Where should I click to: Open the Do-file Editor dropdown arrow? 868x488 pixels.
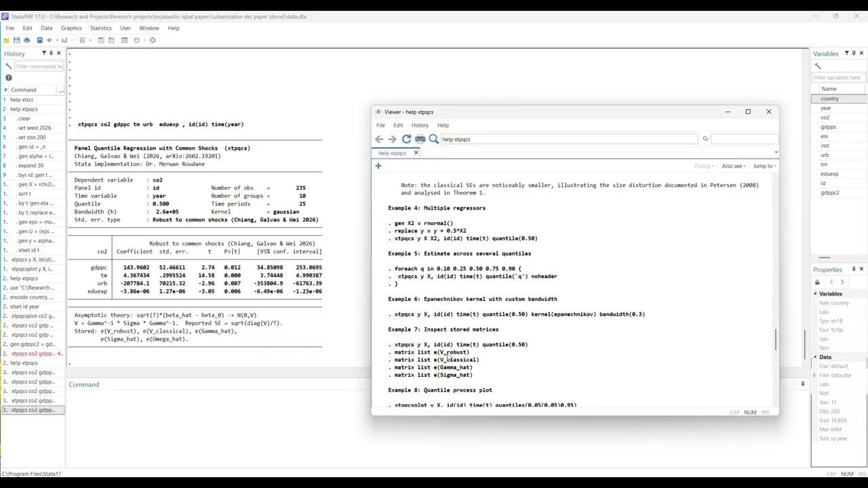point(89,40)
